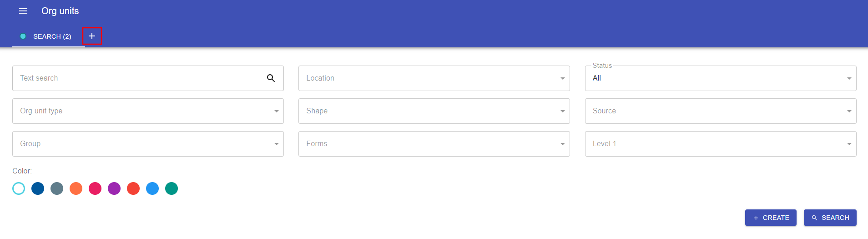The image size is (868, 239).
Task: Open the Status dropdown showing All
Action: click(x=721, y=78)
